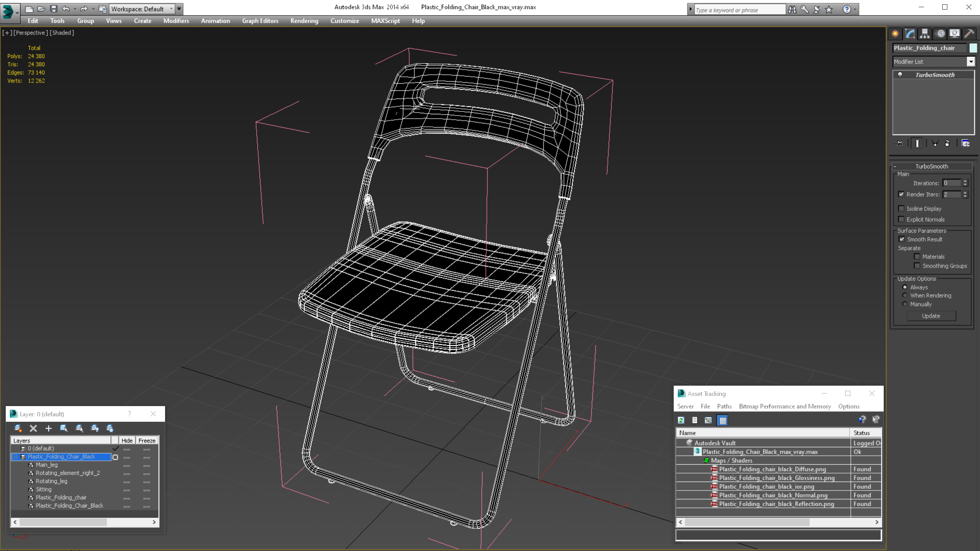Delete highlighted layer with X icon
The width and height of the screenshot is (980, 551).
pyautogui.click(x=33, y=428)
